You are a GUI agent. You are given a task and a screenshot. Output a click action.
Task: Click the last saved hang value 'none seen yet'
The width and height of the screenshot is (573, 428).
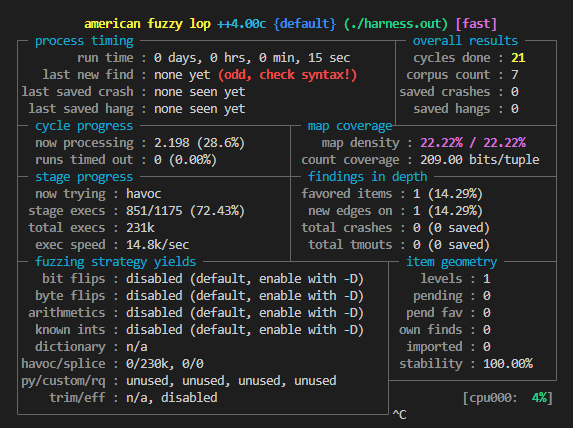pos(200,109)
